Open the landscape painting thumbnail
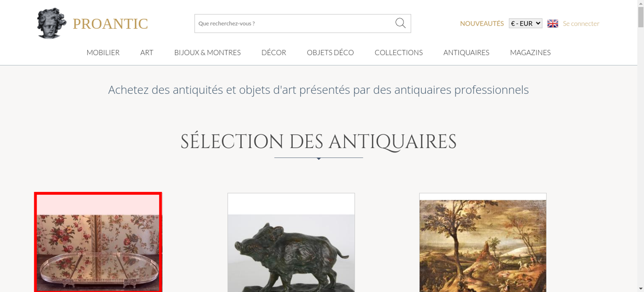Screen dimensions: 644x292 [483, 242]
